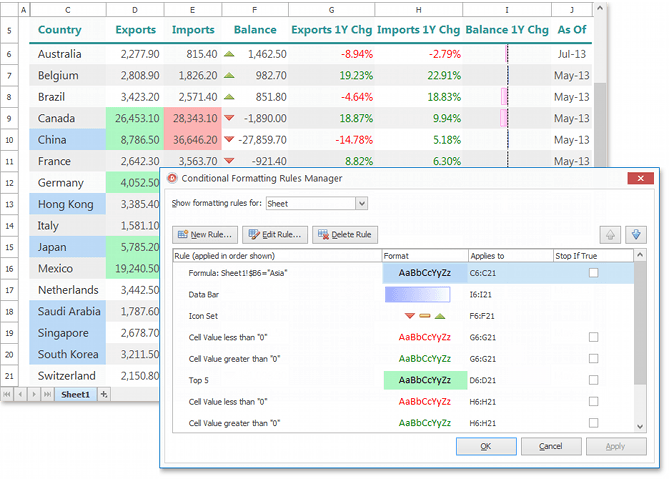
Task: Select the column D header
Action: point(135,8)
